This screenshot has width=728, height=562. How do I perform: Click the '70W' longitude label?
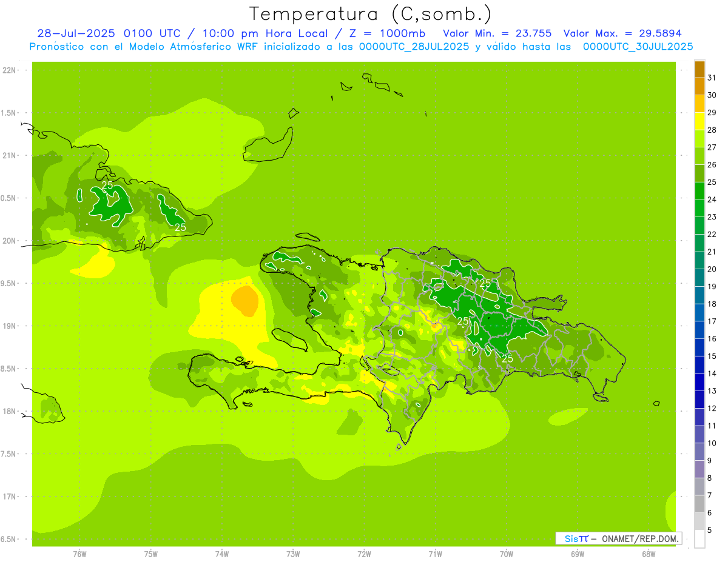[506, 554]
